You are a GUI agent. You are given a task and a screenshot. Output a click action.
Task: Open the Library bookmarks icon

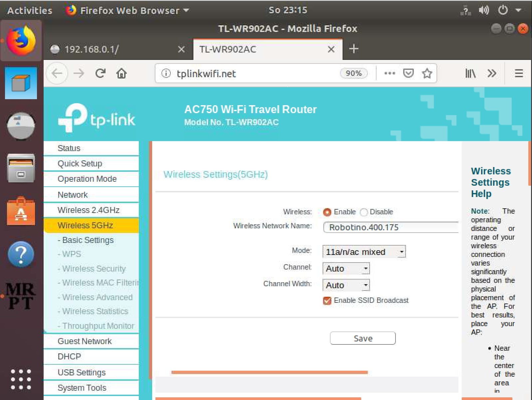[x=470, y=73]
